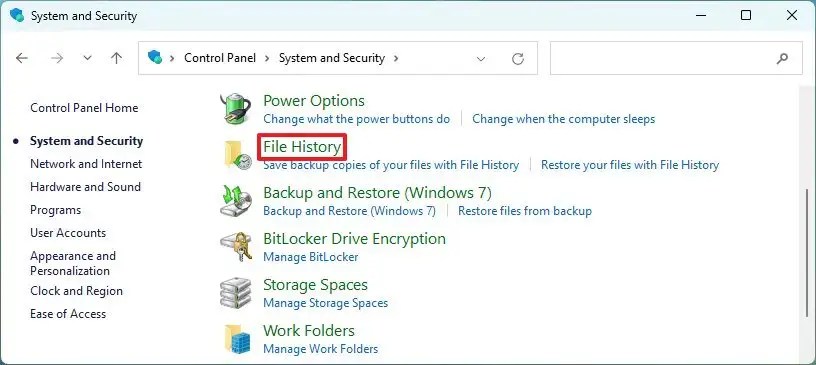Open the Storage Spaces stacked drives icon

click(235, 293)
